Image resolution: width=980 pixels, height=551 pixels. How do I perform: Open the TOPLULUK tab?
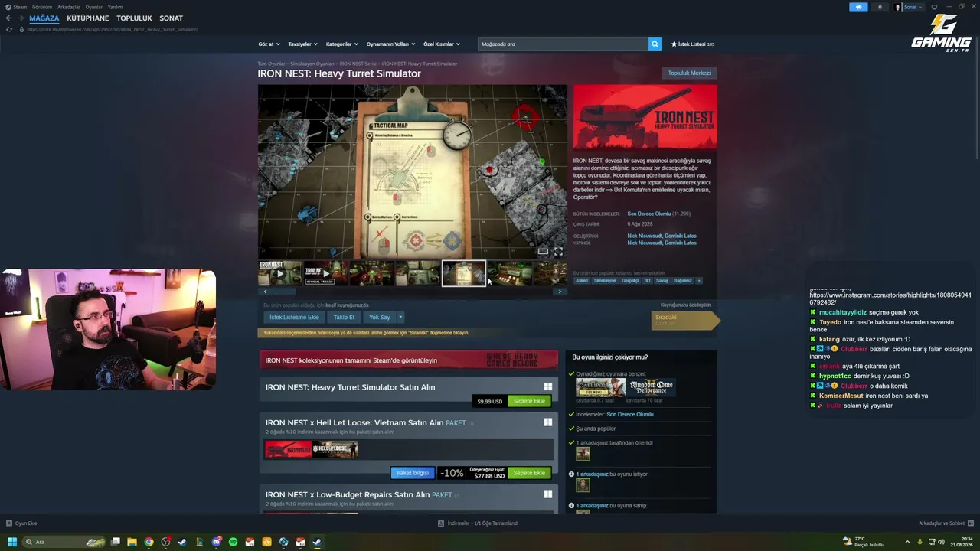pos(134,18)
